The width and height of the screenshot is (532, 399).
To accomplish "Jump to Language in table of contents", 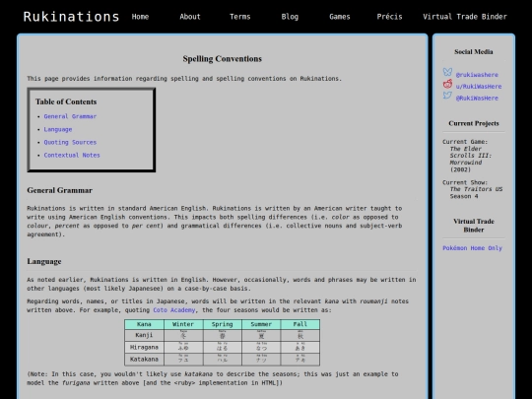I will 58,129.
